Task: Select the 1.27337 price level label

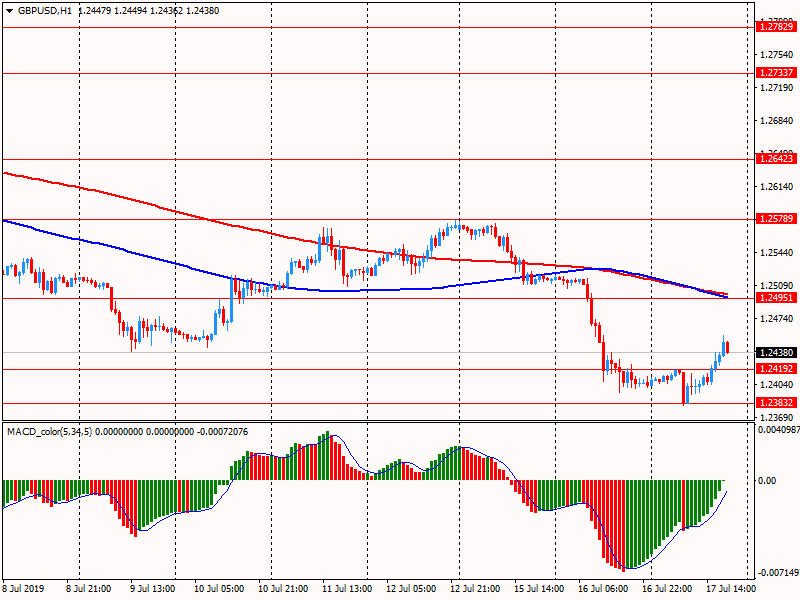Action: pyautogui.click(x=776, y=72)
